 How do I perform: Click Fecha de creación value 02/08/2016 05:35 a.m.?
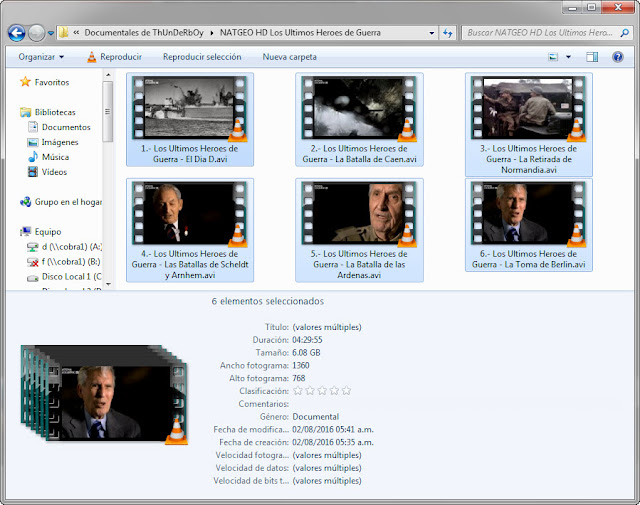coord(333,442)
